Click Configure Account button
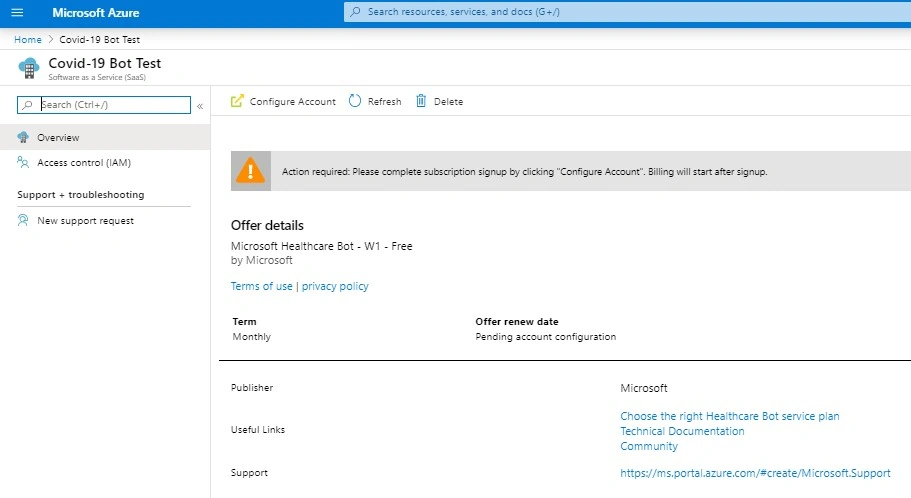Viewport: 911px width, 498px height. pos(283,101)
